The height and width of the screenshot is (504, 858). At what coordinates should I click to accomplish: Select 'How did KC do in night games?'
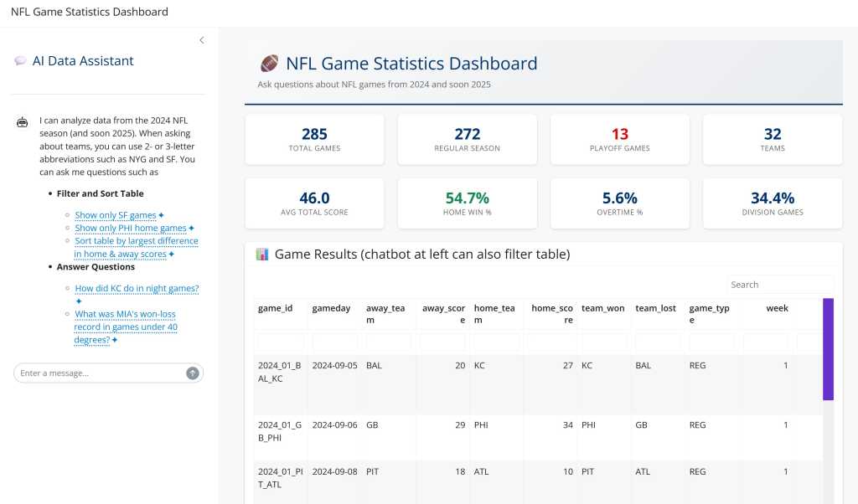coord(137,289)
